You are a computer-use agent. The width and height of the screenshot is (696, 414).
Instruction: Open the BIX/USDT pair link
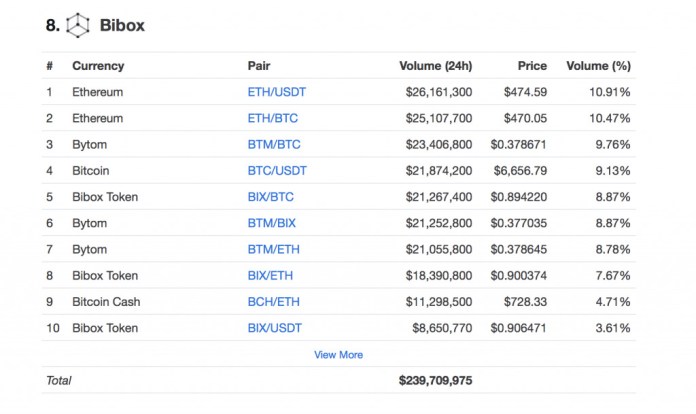[x=275, y=327]
